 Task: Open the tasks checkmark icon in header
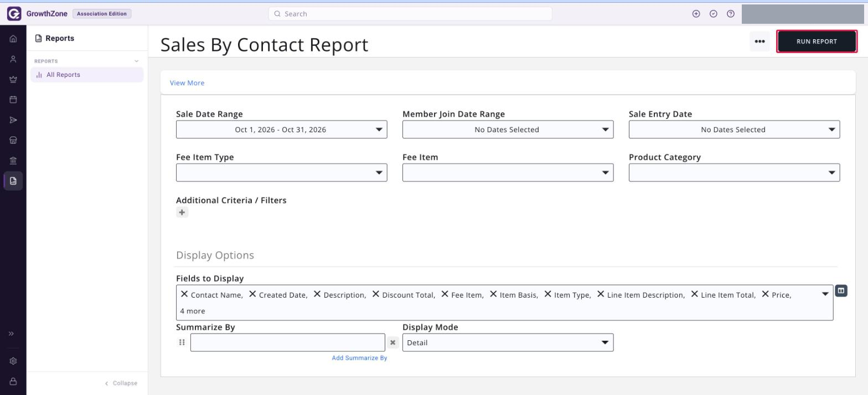pos(714,14)
